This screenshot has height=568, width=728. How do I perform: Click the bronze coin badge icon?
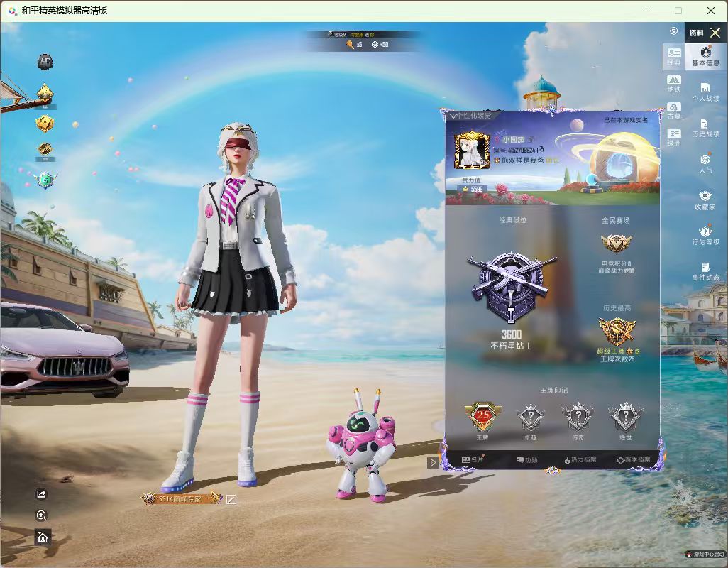click(x=45, y=149)
